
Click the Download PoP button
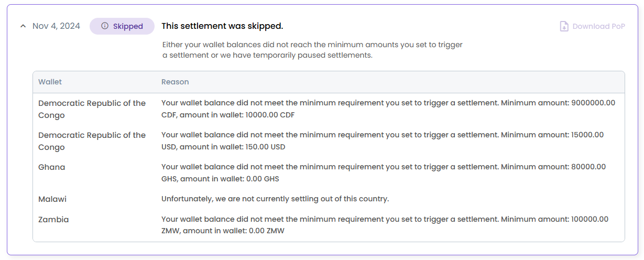click(593, 26)
